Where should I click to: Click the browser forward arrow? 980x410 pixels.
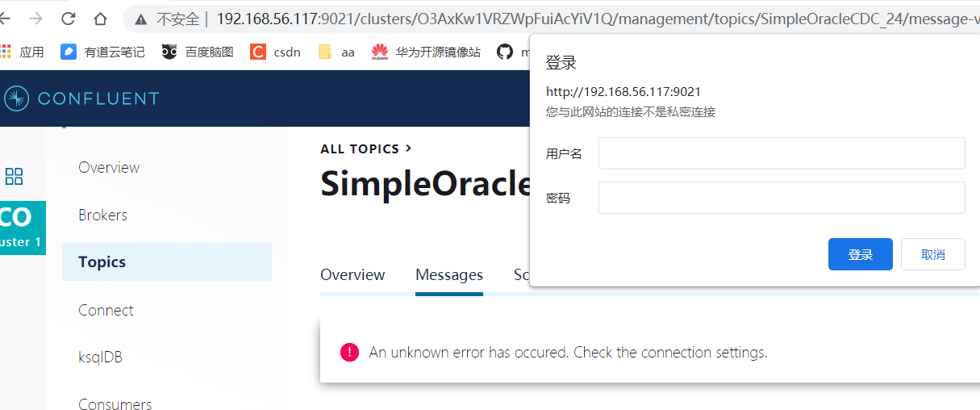pos(35,19)
